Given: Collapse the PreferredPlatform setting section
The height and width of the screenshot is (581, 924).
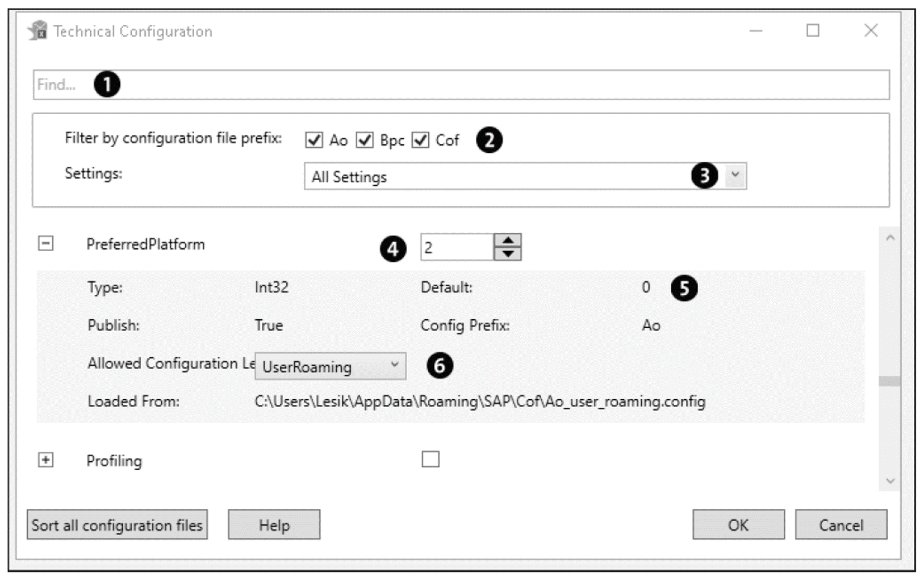Looking at the screenshot, I should [x=45, y=243].
